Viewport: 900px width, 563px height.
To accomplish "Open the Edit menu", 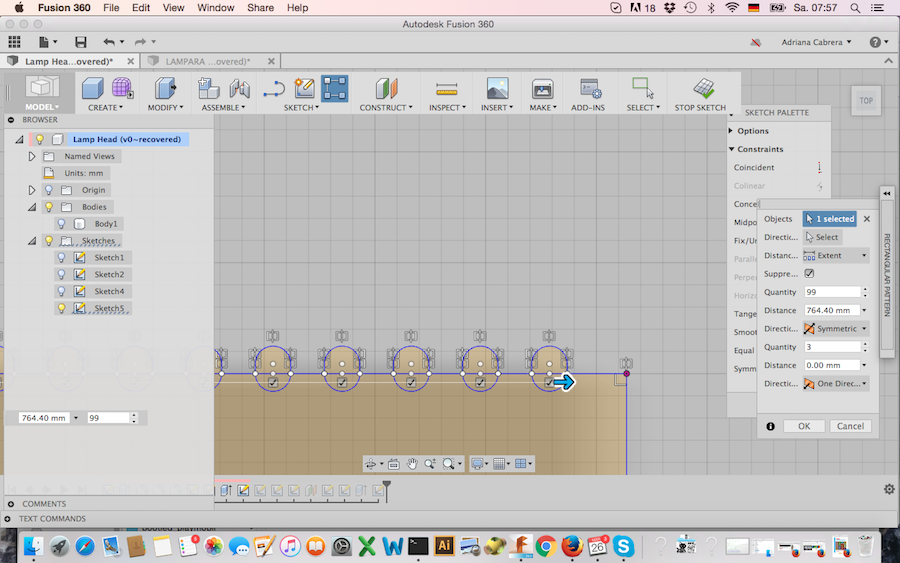I will 141,8.
